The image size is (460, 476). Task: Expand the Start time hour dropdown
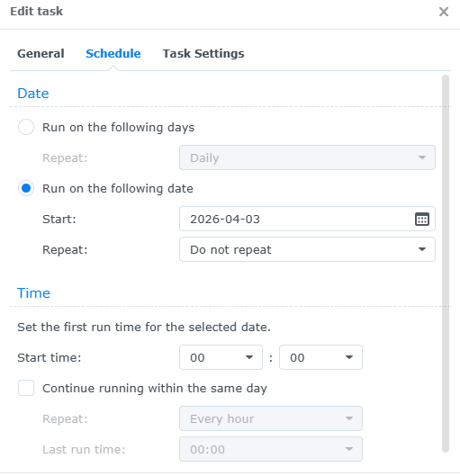221,357
